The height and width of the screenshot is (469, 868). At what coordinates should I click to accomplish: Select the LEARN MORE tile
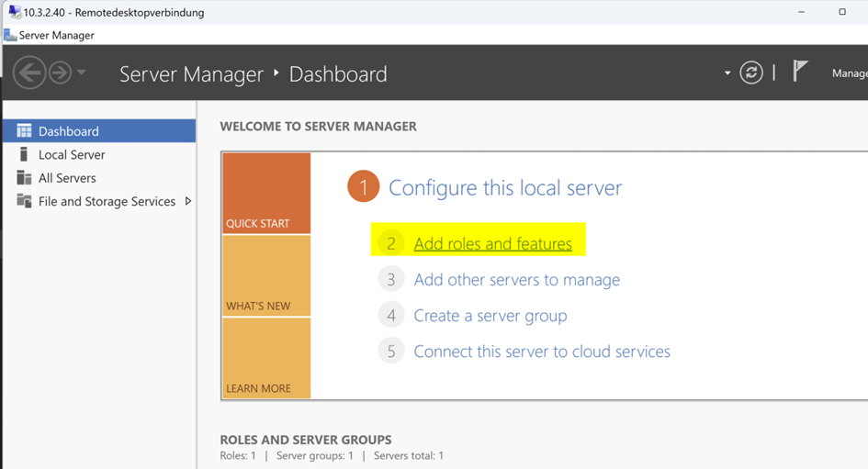[x=266, y=358]
